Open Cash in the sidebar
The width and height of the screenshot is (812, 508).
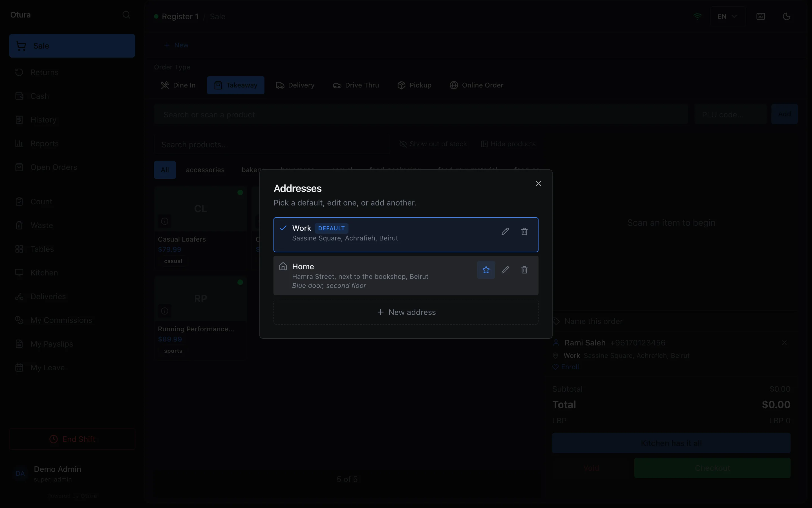pos(72,96)
